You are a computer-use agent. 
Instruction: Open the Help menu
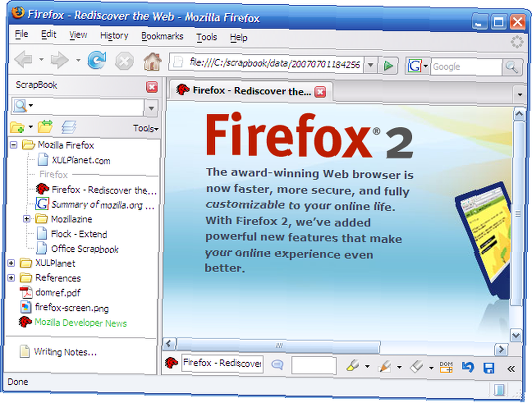point(238,38)
